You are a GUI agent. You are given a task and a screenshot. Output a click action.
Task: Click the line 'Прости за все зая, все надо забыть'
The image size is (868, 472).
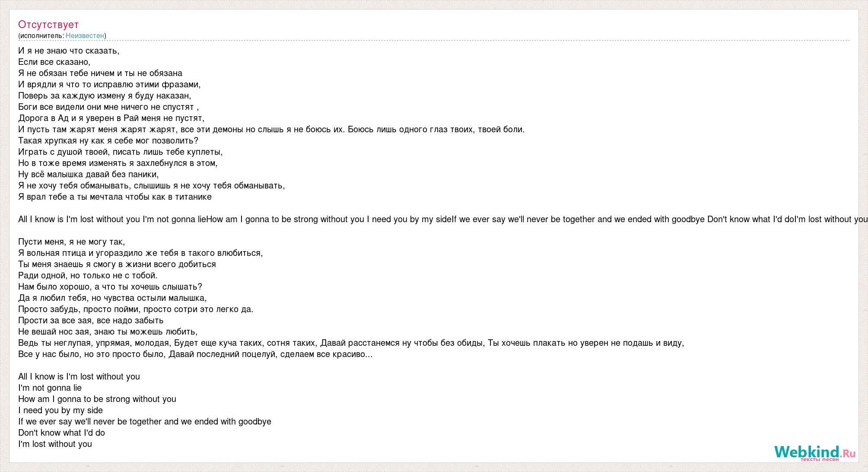(91, 321)
